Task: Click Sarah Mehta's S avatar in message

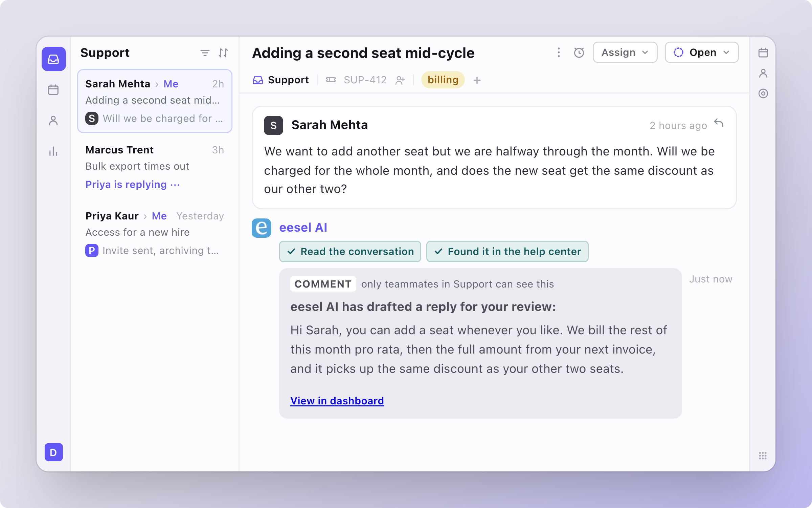Action: (273, 125)
